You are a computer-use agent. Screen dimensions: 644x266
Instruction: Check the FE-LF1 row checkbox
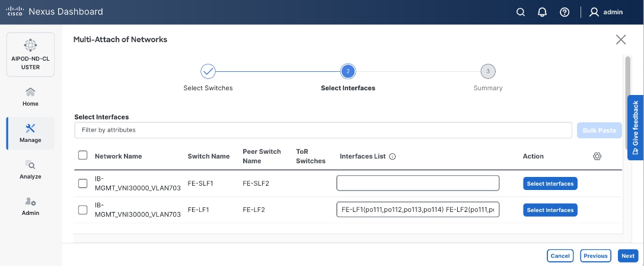[x=83, y=210]
